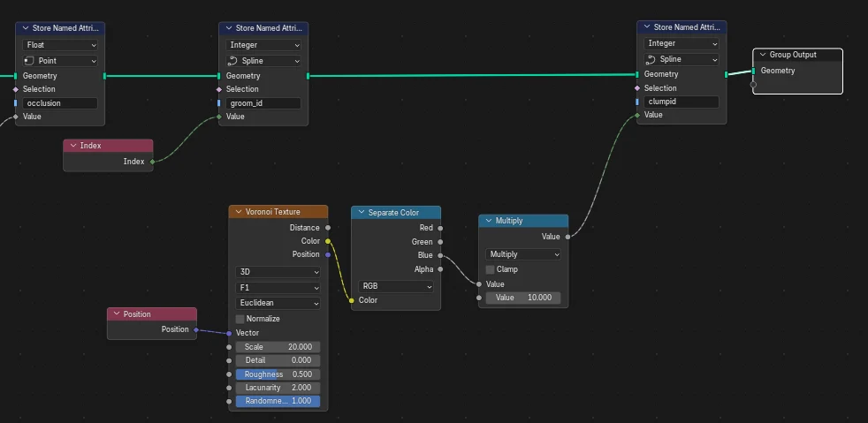Open Spline domain dropdown on groom_id node
Viewport: 868px width, 423px height.
[x=263, y=61]
